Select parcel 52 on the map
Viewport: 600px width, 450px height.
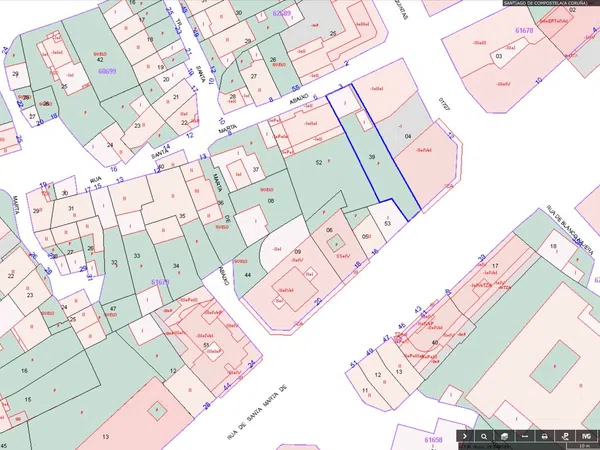(x=319, y=163)
